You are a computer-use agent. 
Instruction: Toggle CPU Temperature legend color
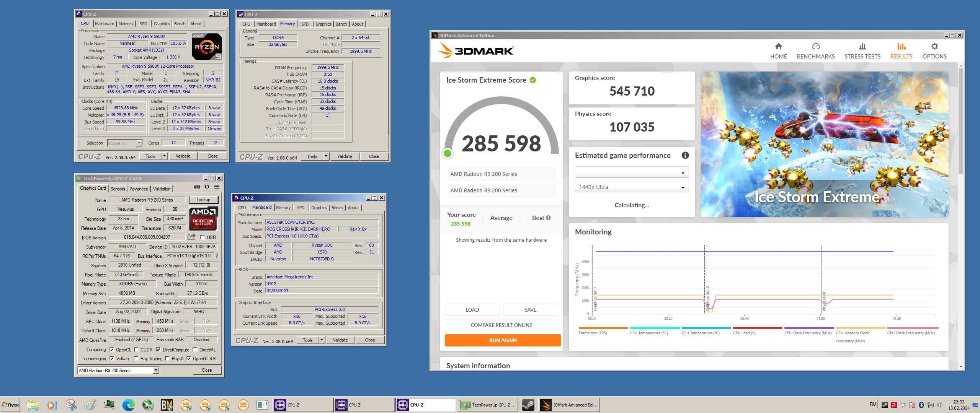click(x=655, y=328)
